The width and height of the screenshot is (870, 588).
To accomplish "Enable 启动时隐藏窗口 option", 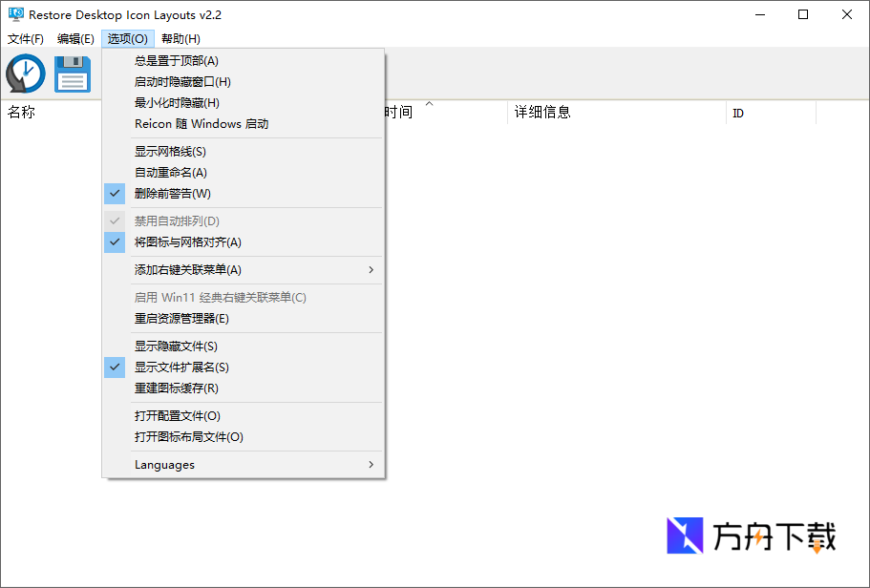I will pos(190,81).
